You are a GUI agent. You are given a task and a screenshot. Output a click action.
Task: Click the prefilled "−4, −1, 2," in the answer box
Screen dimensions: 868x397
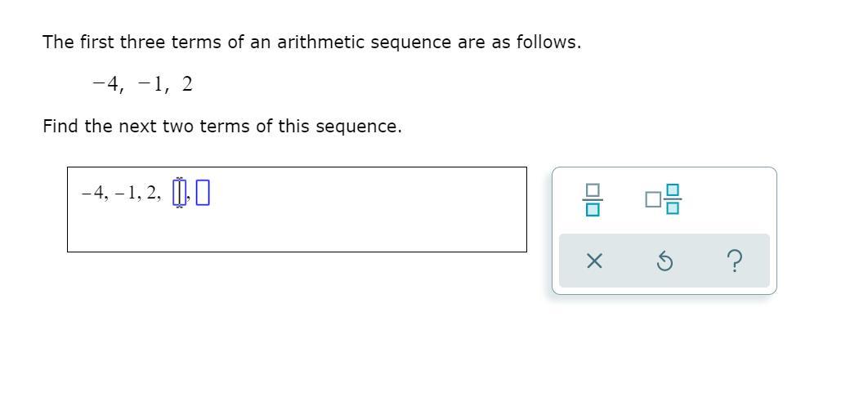coord(121,193)
